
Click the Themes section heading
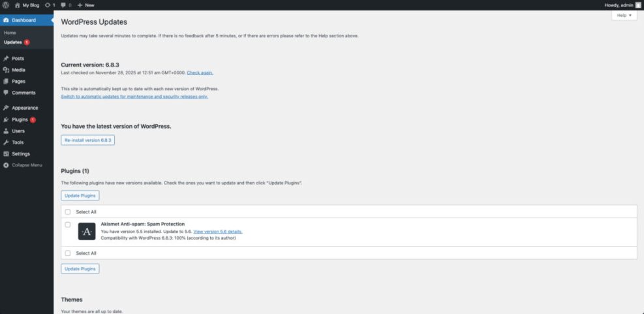72,299
